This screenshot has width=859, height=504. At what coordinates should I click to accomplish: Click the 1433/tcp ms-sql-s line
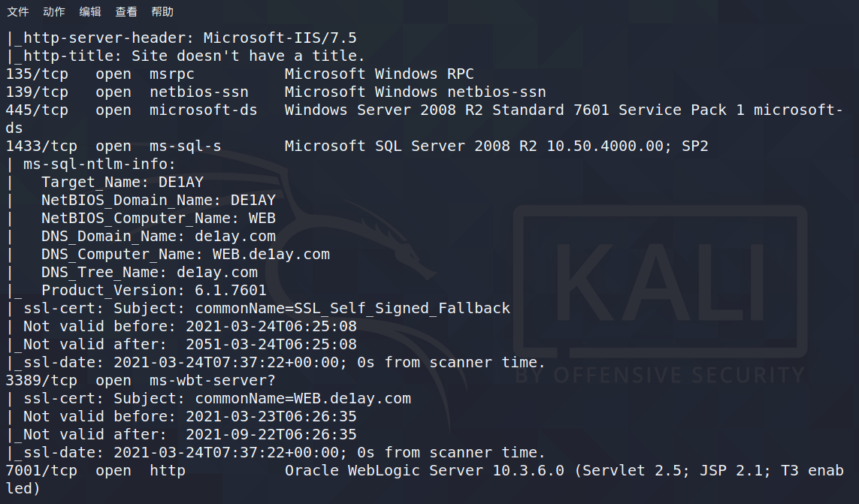(x=357, y=146)
